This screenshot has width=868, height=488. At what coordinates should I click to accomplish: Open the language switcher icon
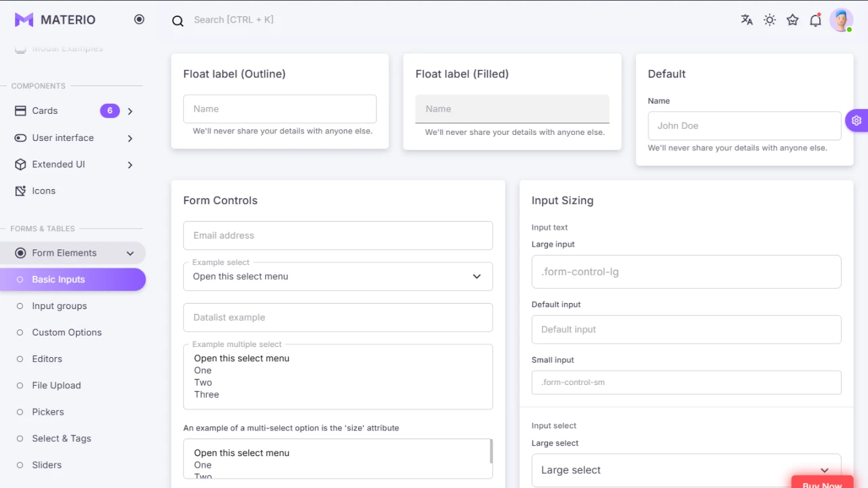click(x=747, y=20)
